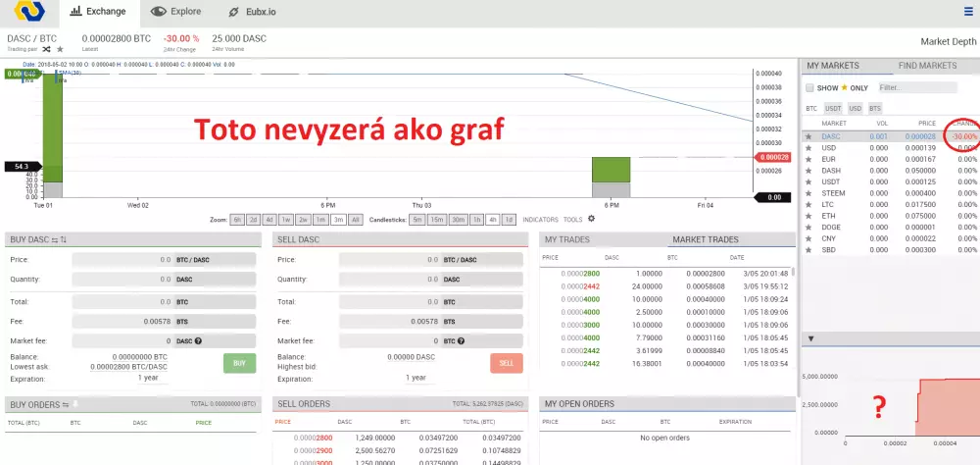Screen dimensions: 980x465
Task: Open the hamburger menu at top right
Action: 967,12
